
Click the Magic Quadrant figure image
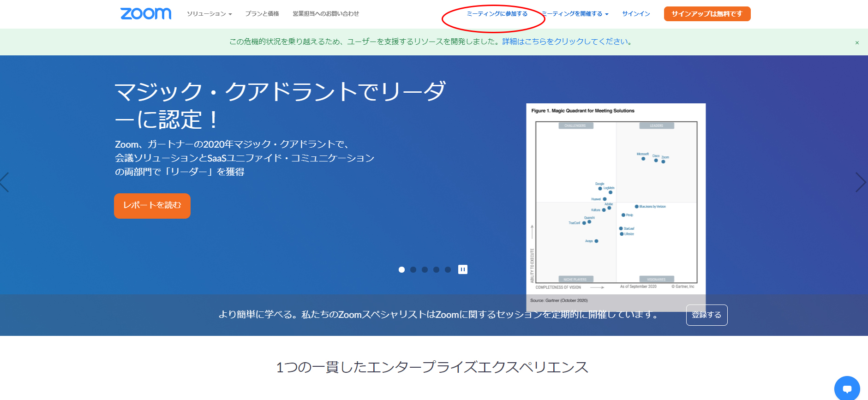pyautogui.click(x=616, y=207)
